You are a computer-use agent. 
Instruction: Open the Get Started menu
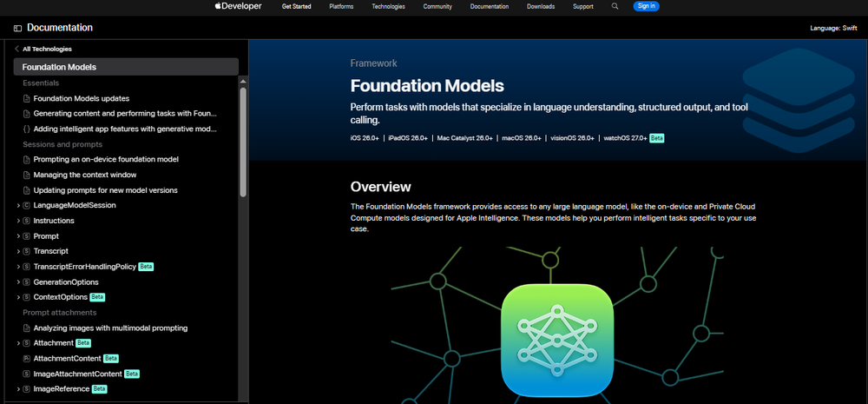(296, 7)
